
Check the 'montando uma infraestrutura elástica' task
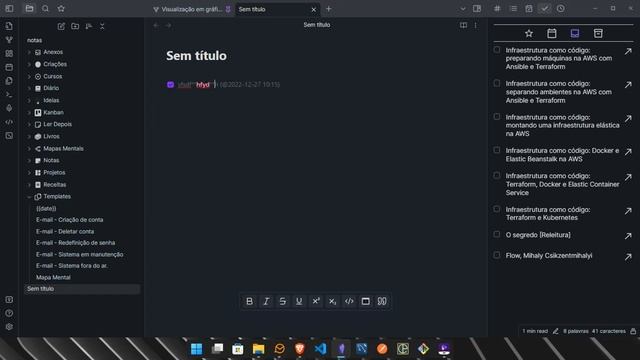click(497, 117)
